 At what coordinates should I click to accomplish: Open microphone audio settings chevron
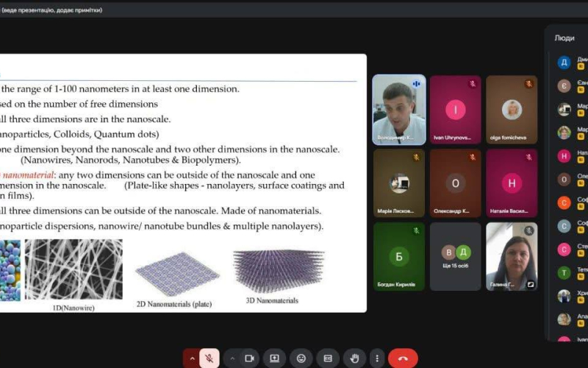click(x=192, y=358)
